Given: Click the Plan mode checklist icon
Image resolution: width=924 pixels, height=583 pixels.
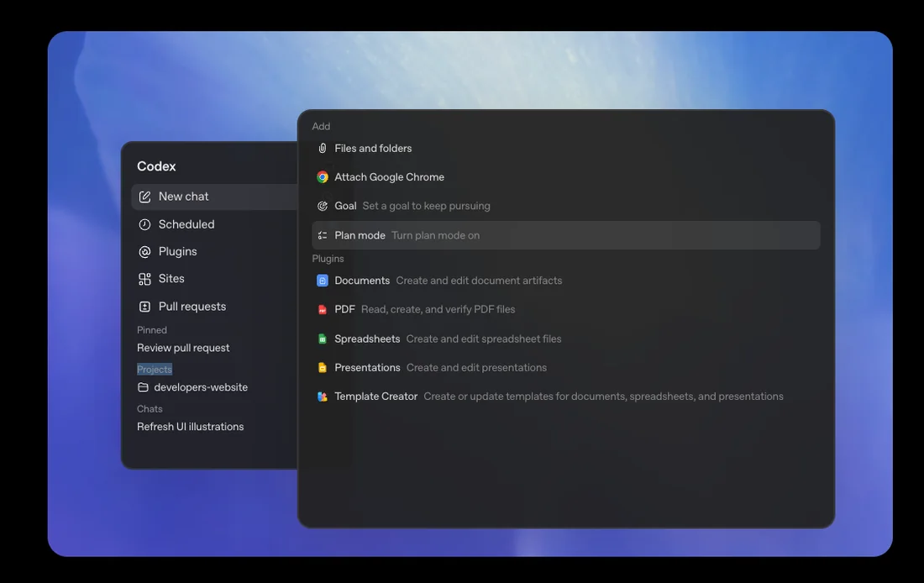Looking at the screenshot, I should [x=323, y=235].
